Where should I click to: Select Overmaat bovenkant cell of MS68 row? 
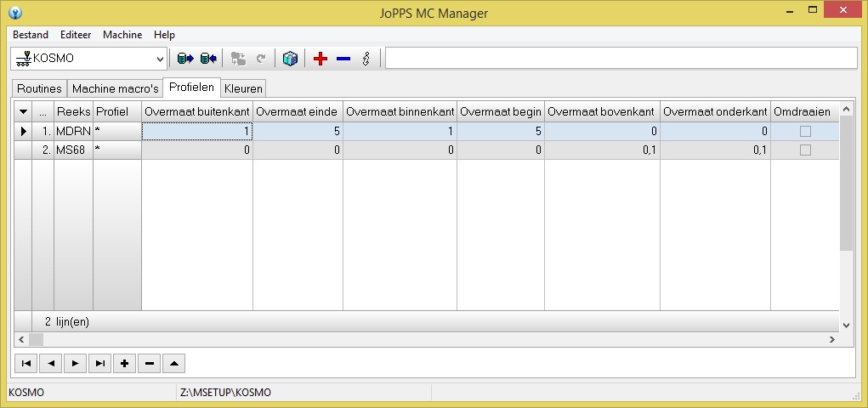pos(602,150)
